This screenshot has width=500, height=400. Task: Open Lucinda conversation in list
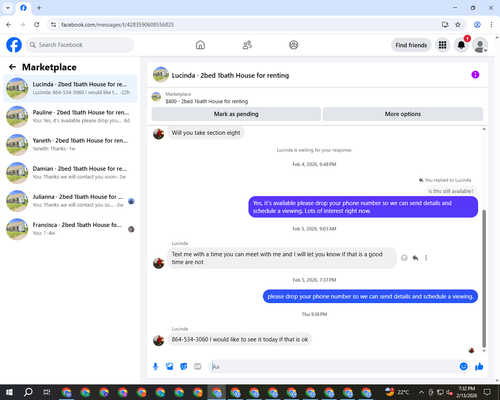70,88
